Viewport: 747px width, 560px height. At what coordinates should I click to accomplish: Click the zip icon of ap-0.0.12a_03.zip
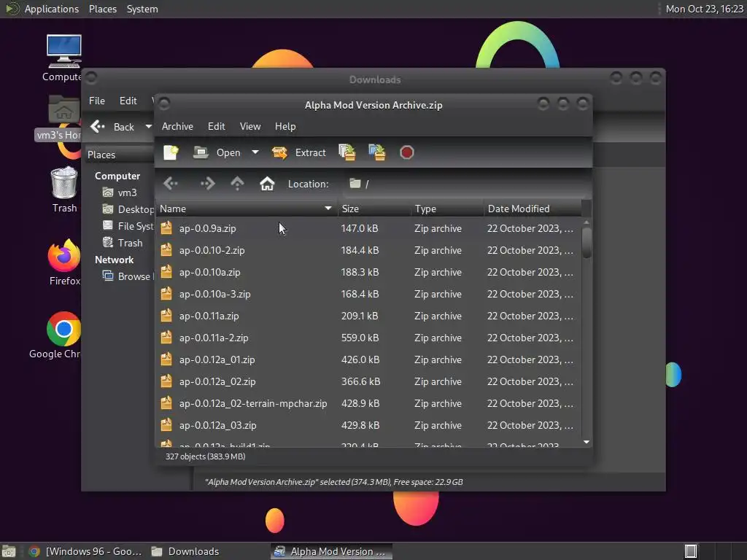pyautogui.click(x=166, y=425)
